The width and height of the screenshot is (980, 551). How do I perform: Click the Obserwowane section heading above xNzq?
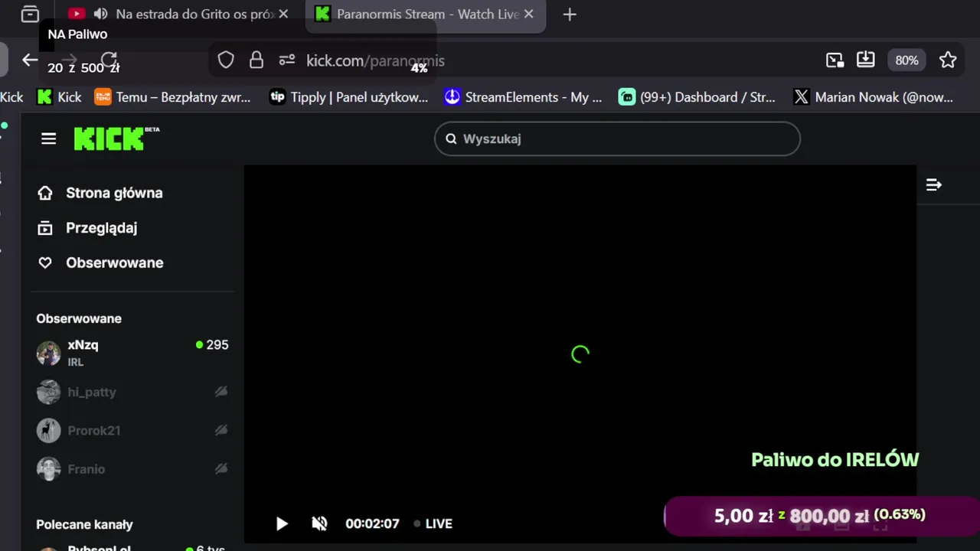point(79,319)
